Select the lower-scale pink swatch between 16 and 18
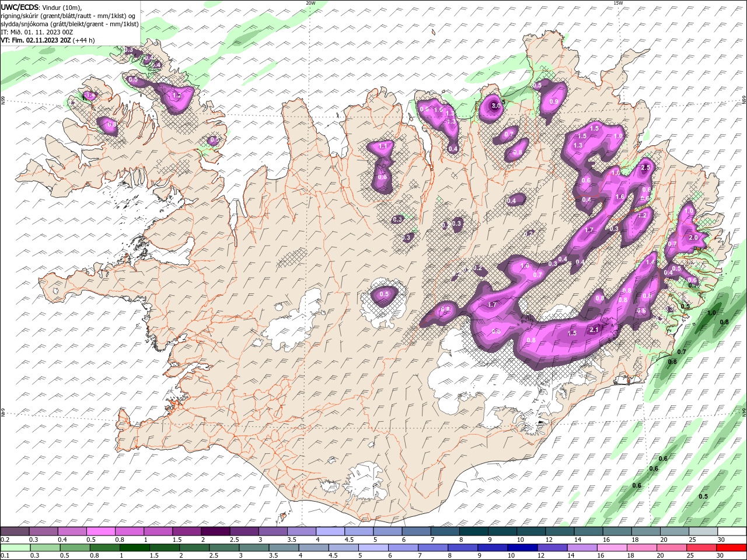The width and height of the screenshot is (747, 560). pos(611,548)
